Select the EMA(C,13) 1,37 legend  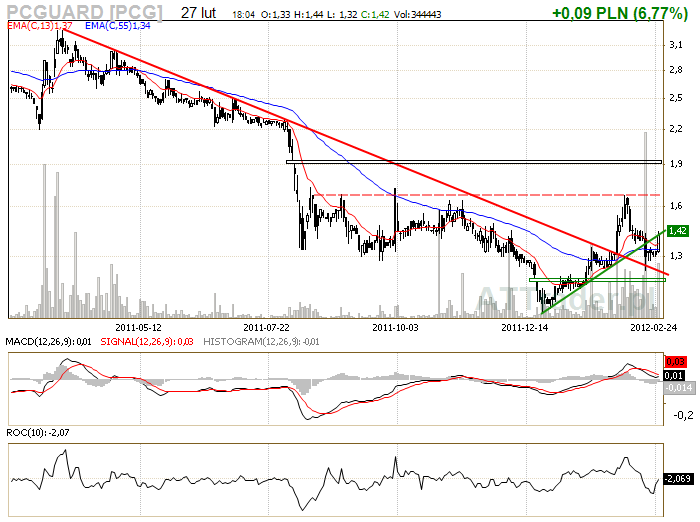39,26
